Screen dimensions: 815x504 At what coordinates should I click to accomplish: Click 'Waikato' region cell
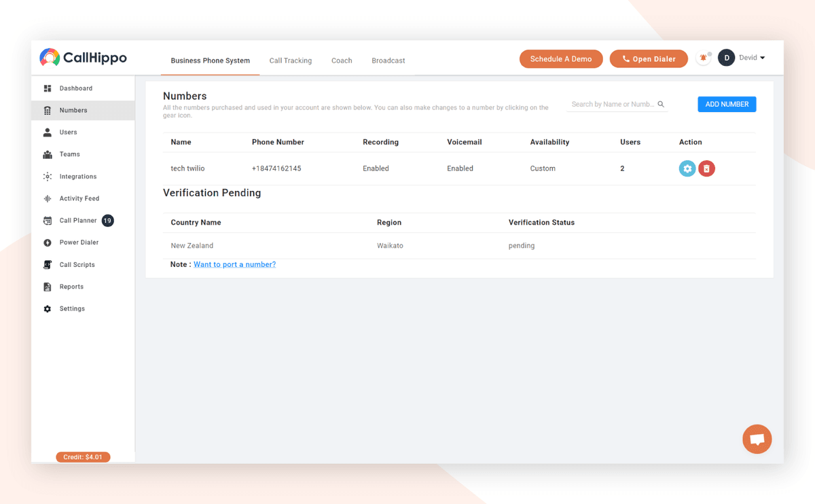click(x=390, y=246)
